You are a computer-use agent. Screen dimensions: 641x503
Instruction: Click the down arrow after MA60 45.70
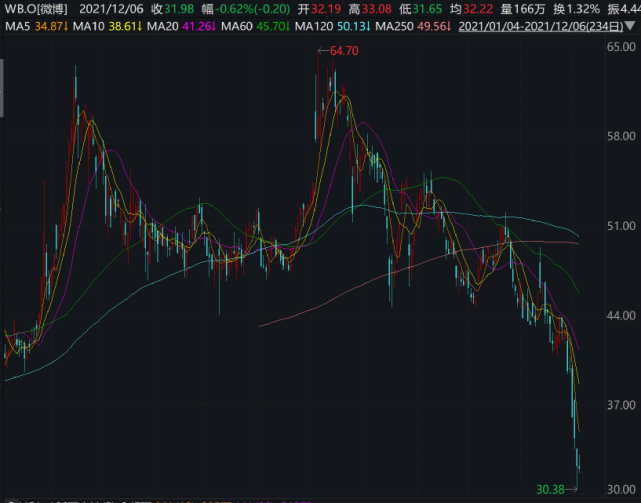pyautogui.click(x=288, y=27)
